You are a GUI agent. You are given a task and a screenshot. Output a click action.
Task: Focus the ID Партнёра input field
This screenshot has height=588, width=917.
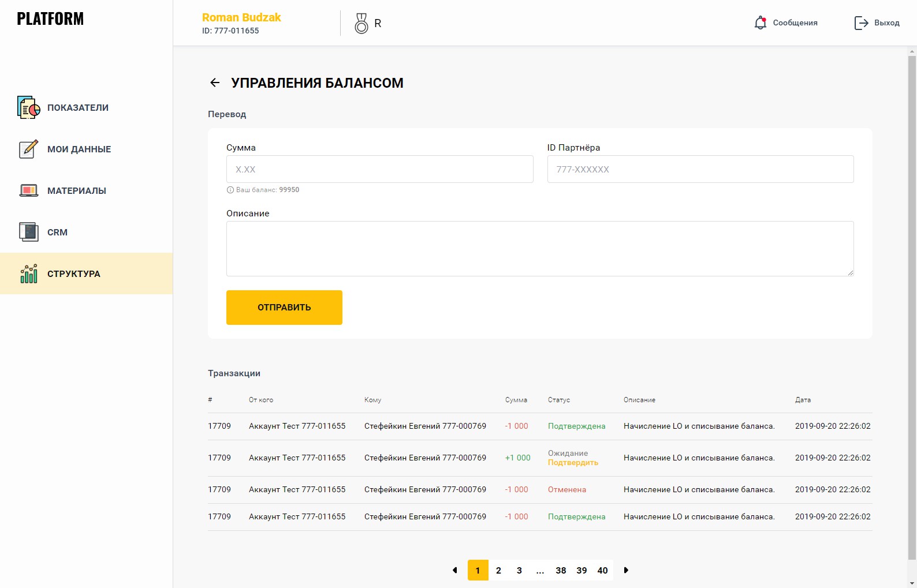click(700, 169)
